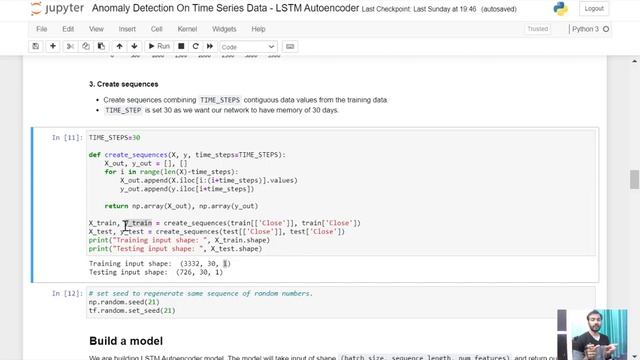The height and width of the screenshot is (360, 640).
Task: Open the command palette keyboard icon
Action: click(290, 47)
